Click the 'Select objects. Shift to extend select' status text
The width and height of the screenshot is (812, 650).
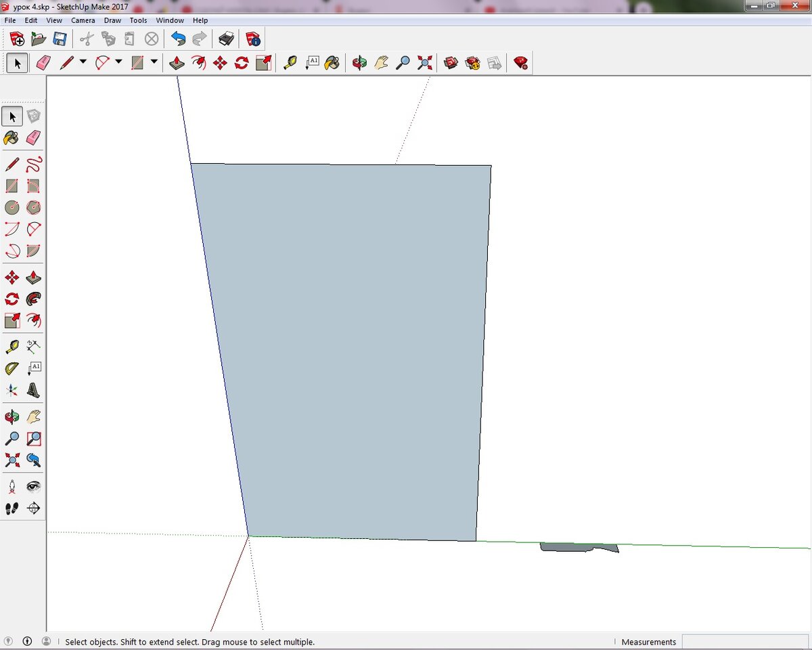click(189, 642)
